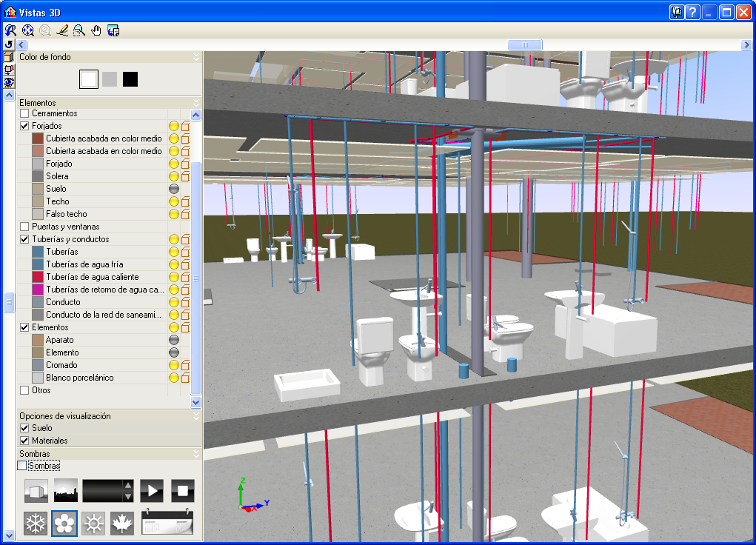Click the top scrollbar left arrow

tap(21, 45)
